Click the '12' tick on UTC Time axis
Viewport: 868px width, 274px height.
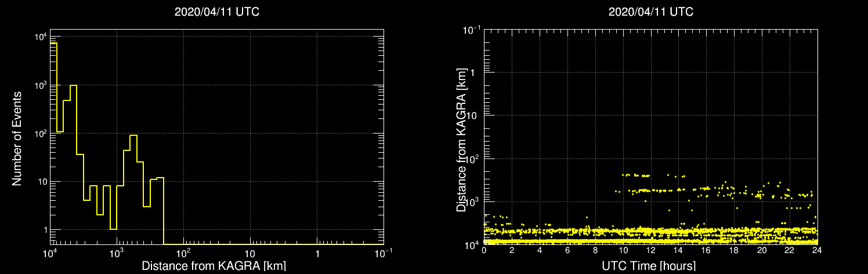(651, 251)
